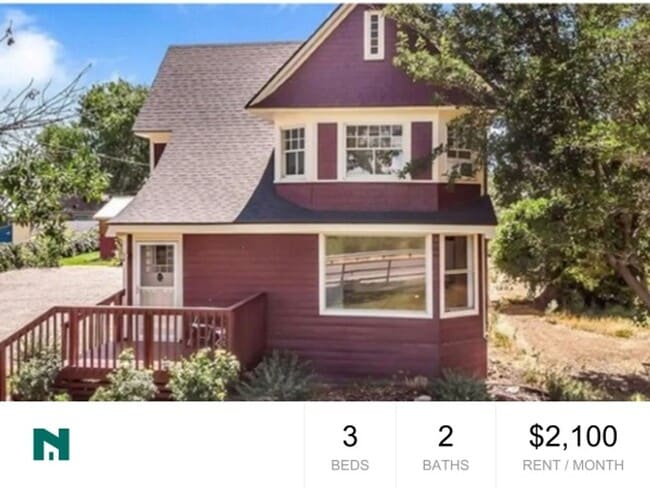The width and height of the screenshot is (650, 488).
Task: Click the white front door in the photo
Action: tap(157, 274)
